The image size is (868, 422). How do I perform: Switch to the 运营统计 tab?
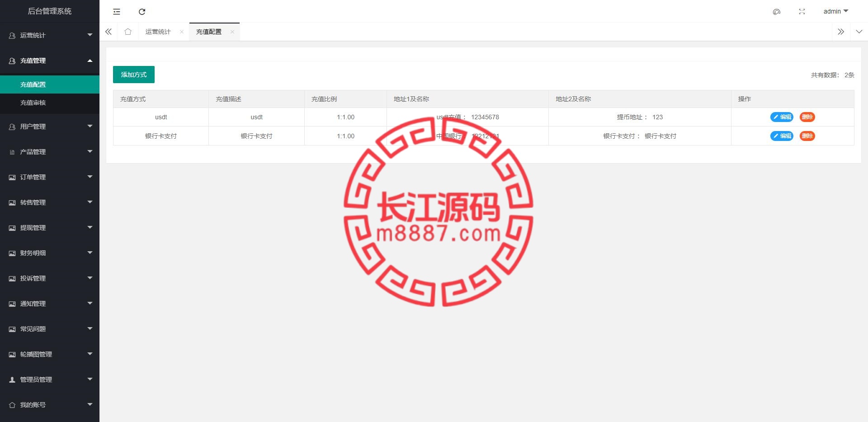point(158,32)
